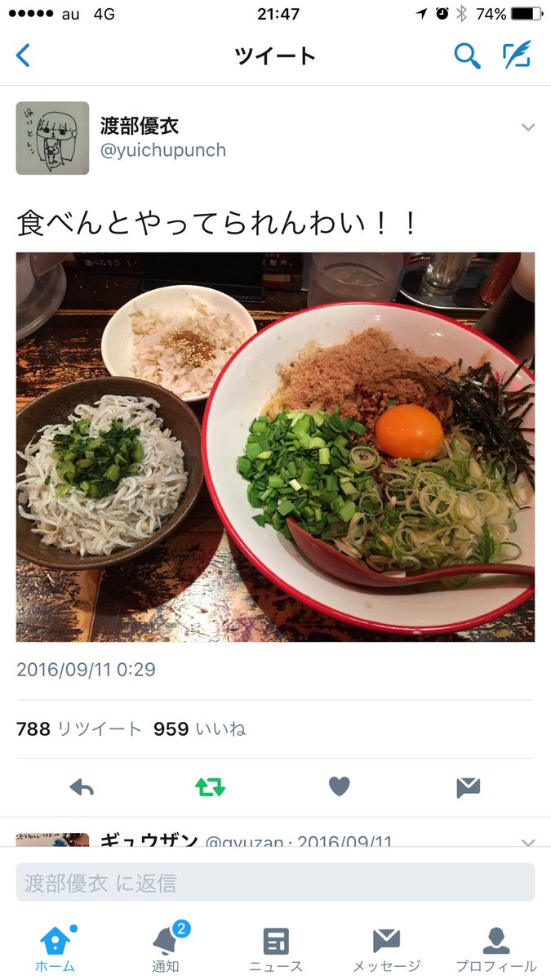Reply to the tweet with the arrow icon
Screen dimensions: 551x980
82,787
